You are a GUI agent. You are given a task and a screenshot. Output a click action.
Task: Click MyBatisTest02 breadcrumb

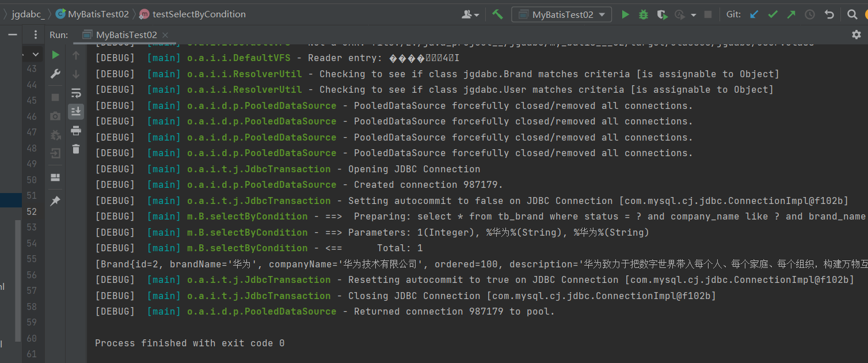92,14
